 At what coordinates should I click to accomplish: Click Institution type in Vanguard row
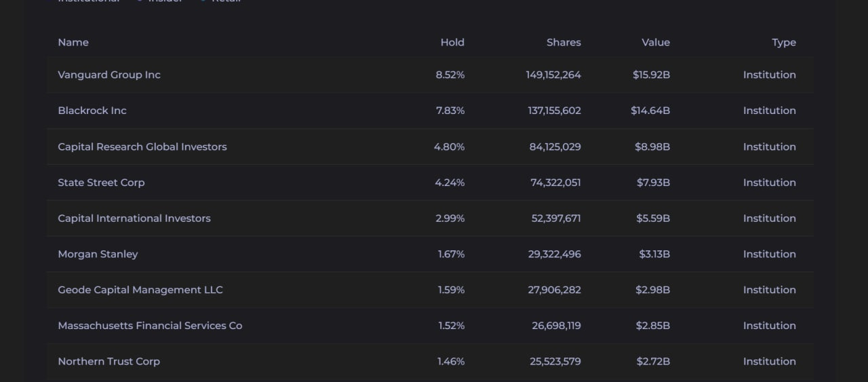coord(770,75)
